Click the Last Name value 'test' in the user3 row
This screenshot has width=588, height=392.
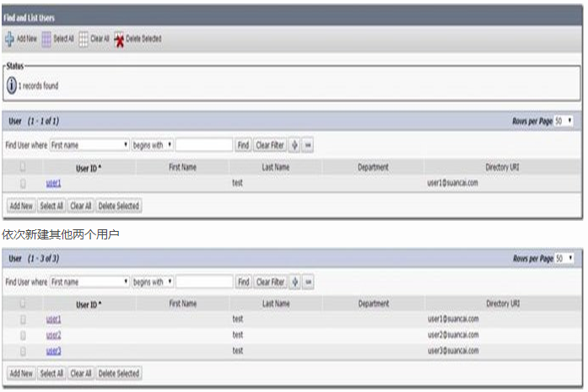click(238, 351)
